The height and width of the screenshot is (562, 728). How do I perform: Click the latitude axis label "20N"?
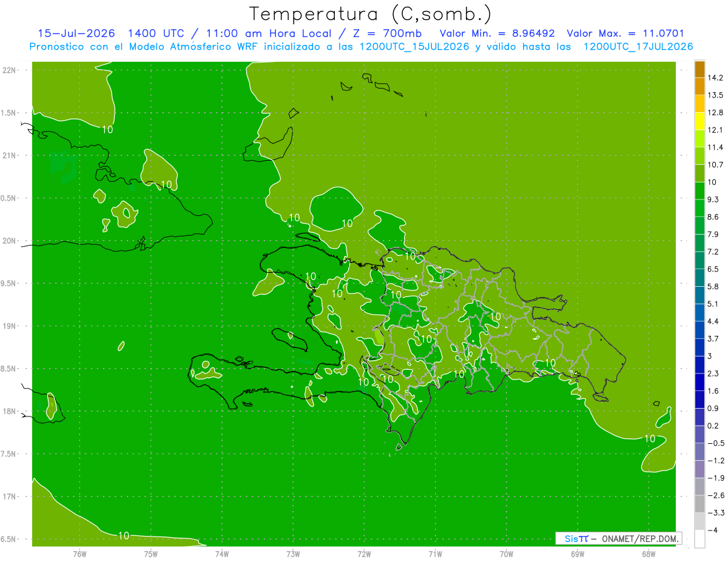(9, 241)
